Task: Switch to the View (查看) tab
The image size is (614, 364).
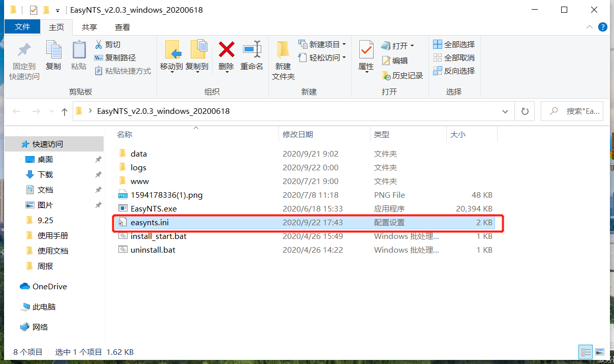Action: point(122,27)
